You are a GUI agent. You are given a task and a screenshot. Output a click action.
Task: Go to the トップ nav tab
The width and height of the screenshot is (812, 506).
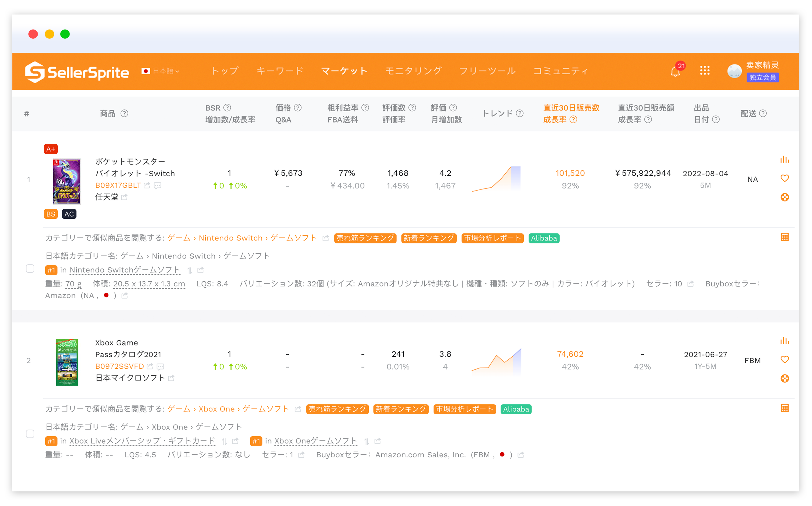point(225,71)
